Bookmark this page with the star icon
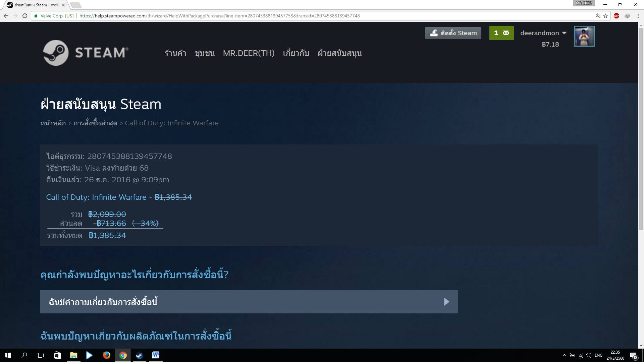 (x=605, y=16)
